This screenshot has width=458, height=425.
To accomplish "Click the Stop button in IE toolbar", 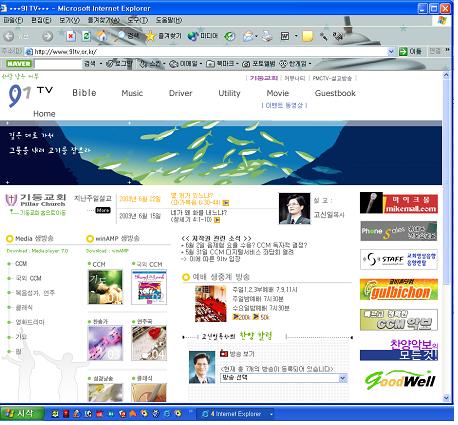I will pyautogui.click(x=71, y=36).
